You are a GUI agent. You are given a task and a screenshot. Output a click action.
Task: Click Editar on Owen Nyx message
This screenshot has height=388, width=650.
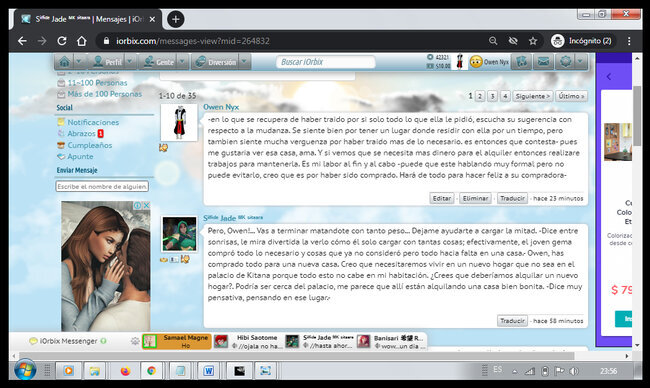pyautogui.click(x=442, y=199)
